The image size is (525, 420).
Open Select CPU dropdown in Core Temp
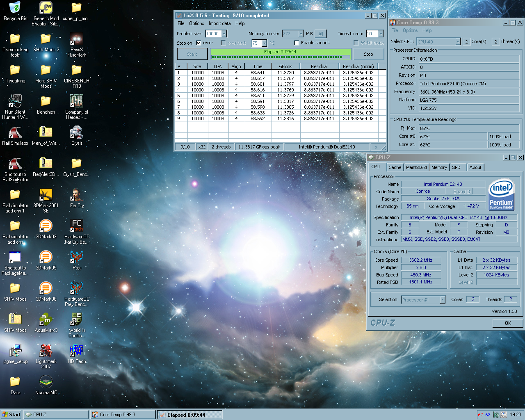[458, 41]
